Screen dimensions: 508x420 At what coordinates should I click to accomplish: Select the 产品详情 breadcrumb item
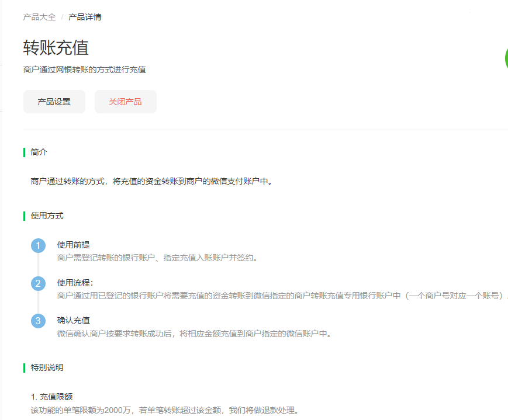click(x=85, y=17)
